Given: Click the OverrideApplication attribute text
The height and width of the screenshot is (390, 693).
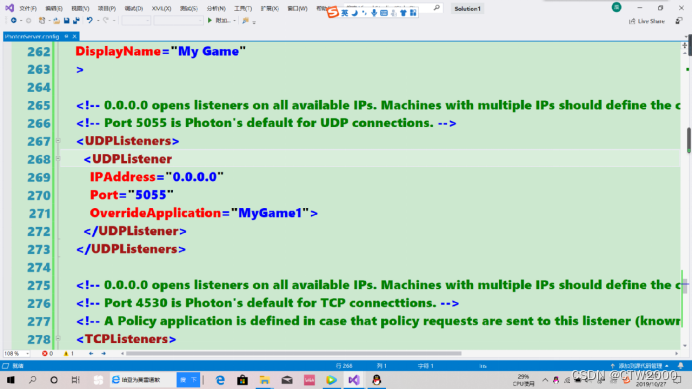Looking at the screenshot, I should click(x=156, y=213).
